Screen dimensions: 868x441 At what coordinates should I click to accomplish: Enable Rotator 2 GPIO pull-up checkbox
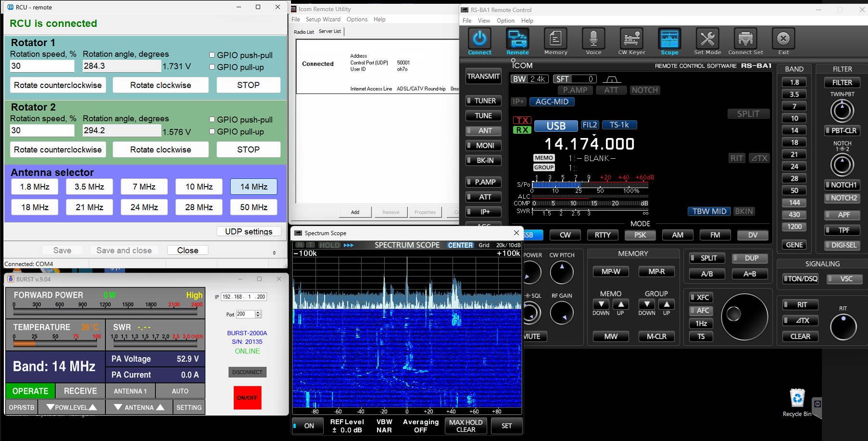[x=212, y=132]
